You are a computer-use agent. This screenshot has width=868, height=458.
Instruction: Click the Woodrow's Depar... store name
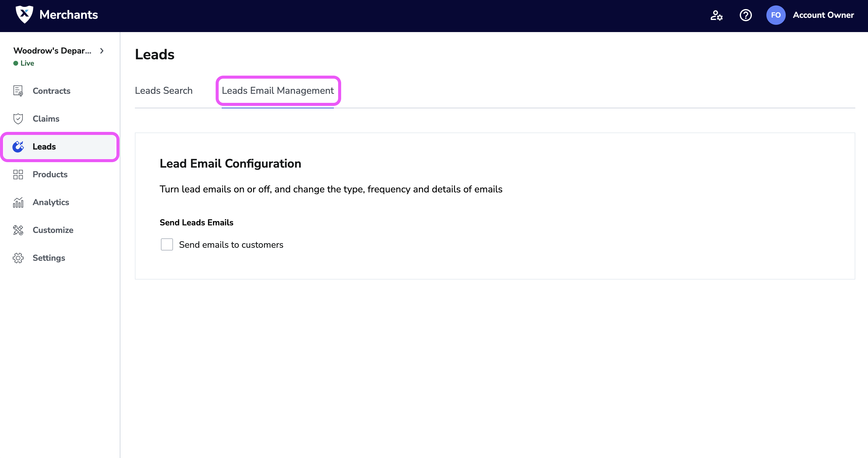pos(52,51)
